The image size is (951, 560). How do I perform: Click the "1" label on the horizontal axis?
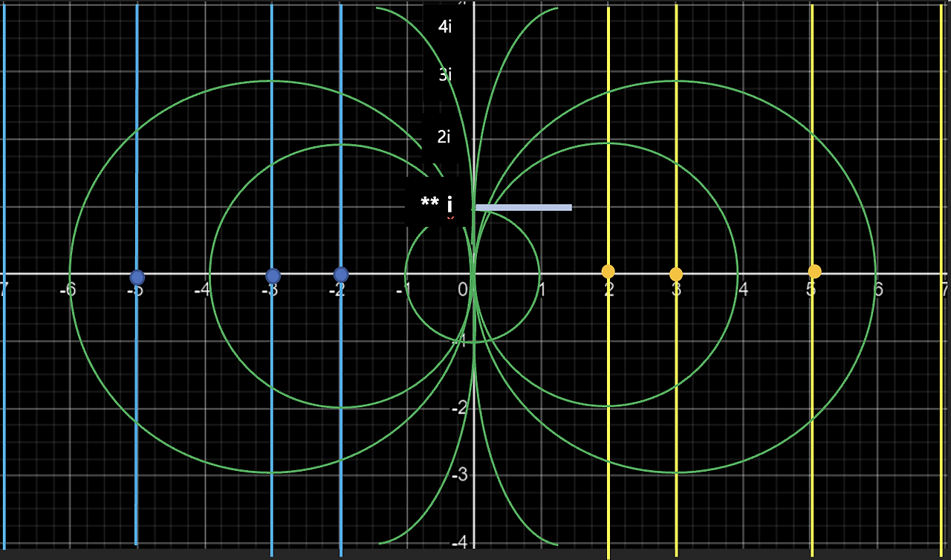coord(542,289)
